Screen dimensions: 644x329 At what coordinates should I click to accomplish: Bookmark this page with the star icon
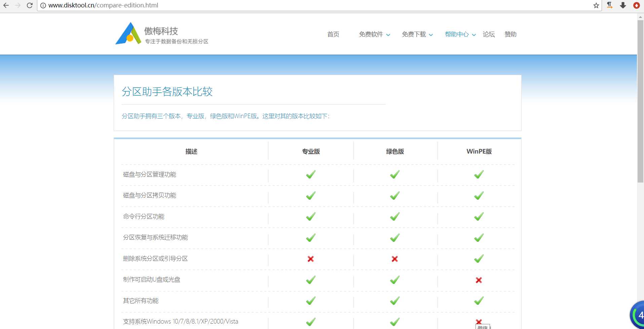tap(596, 5)
